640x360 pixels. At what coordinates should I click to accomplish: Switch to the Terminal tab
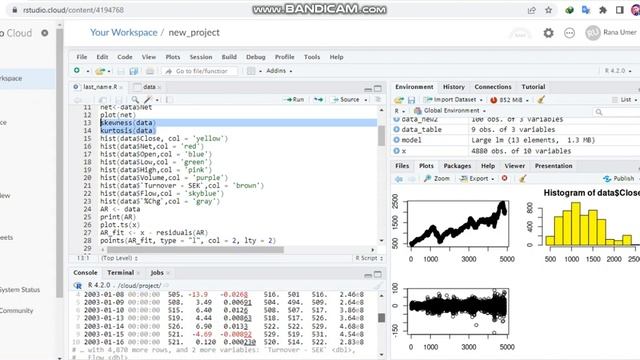pyautogui.click(x=120, y=273)
